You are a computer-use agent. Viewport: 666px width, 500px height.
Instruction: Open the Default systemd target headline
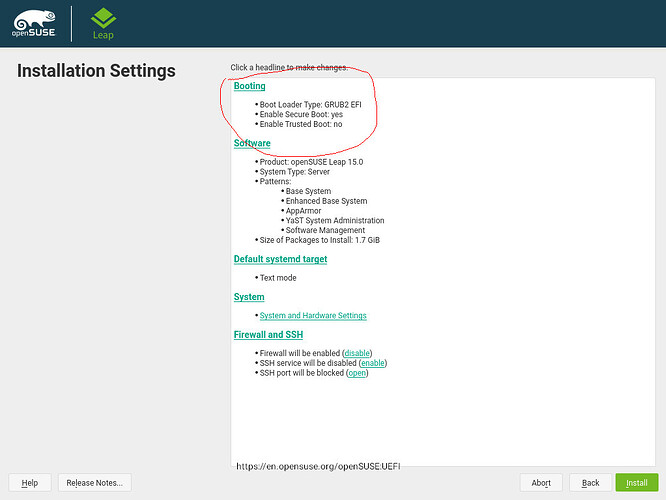pyautogui.click(x=280, y=259)
